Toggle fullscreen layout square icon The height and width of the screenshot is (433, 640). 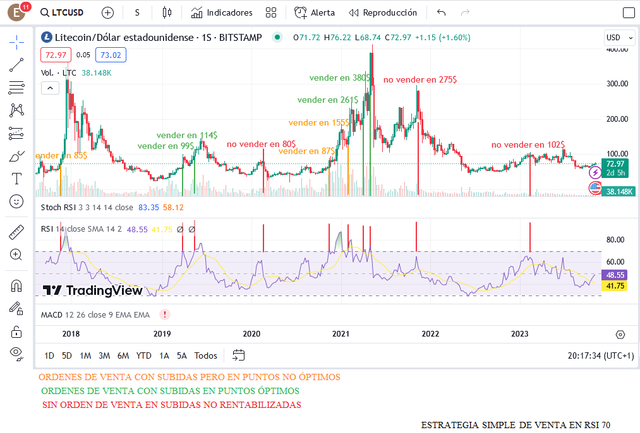point(629,13)
